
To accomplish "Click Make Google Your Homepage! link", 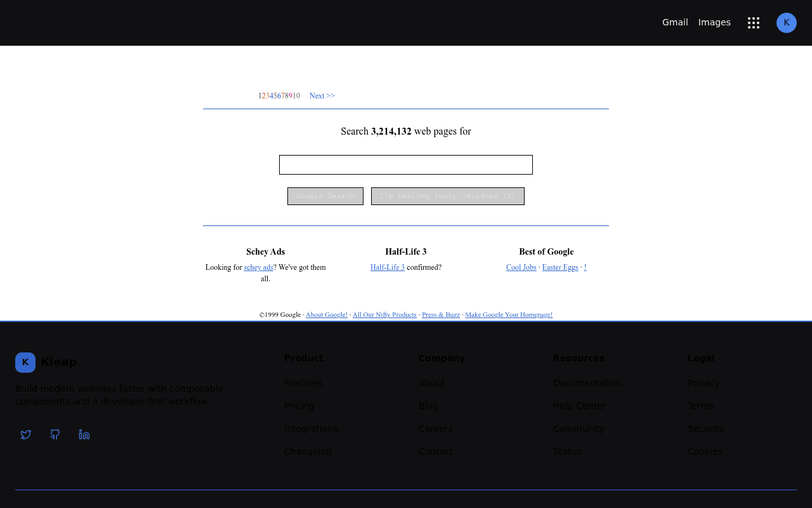I will coord(509,314).
